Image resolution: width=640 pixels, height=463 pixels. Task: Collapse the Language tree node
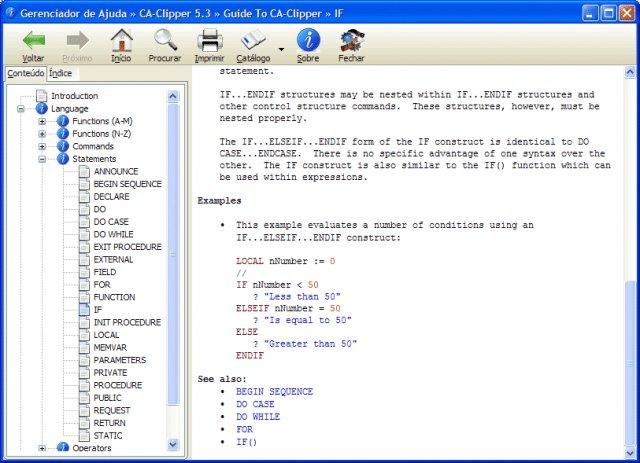[x=20, y=109]
